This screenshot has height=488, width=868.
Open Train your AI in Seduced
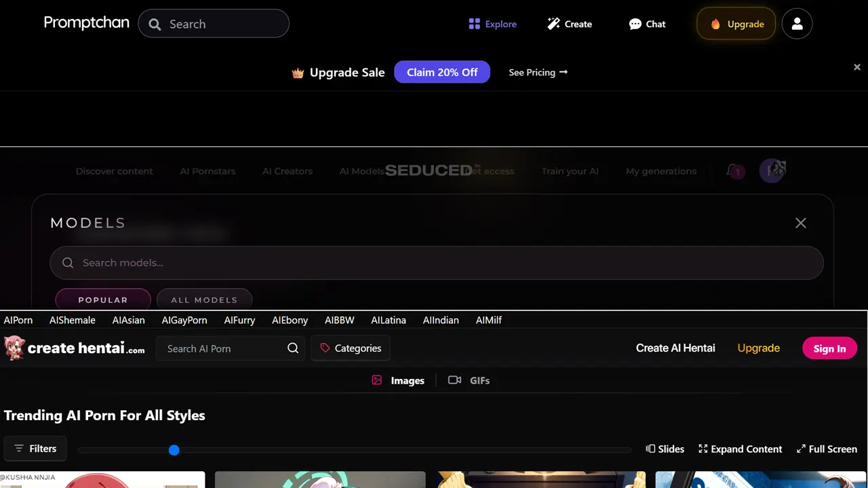pos(570,171)
